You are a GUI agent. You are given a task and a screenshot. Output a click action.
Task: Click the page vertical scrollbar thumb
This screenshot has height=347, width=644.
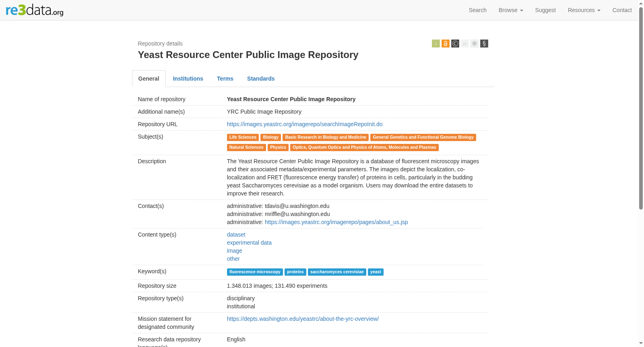point(641,108)
